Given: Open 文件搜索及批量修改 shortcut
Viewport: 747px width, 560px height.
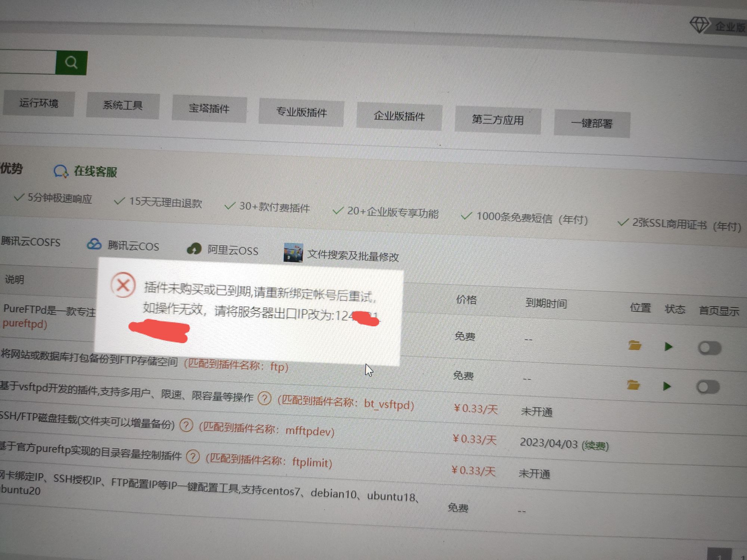Looking at the screenshot, I should (x=353, y=256).
